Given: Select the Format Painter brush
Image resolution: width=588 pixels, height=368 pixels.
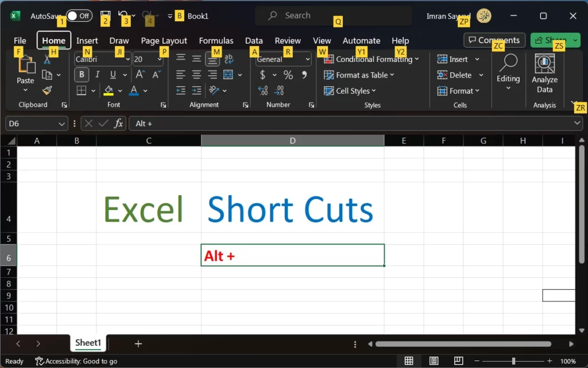Looking at the screenshot, I should pos(47,90).
